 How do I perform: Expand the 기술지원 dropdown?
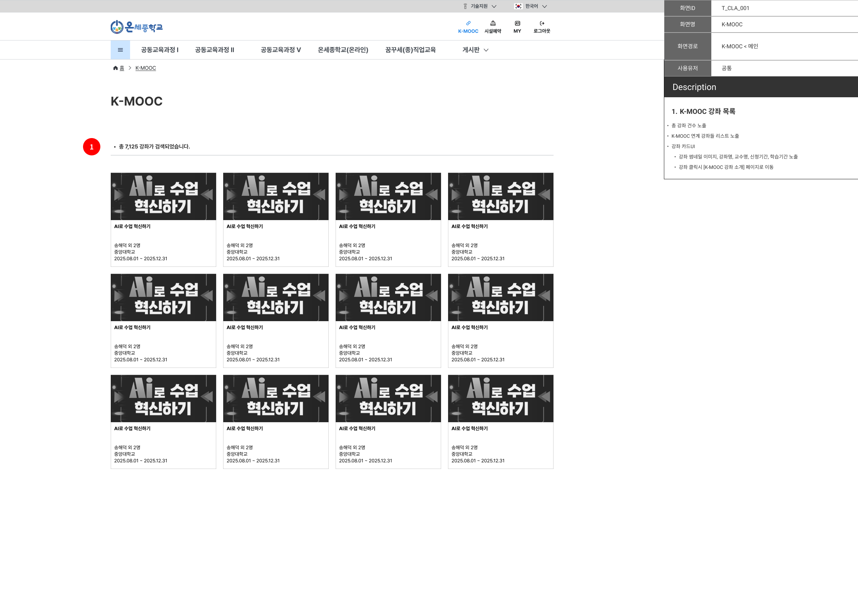click(x=494, y=7)
